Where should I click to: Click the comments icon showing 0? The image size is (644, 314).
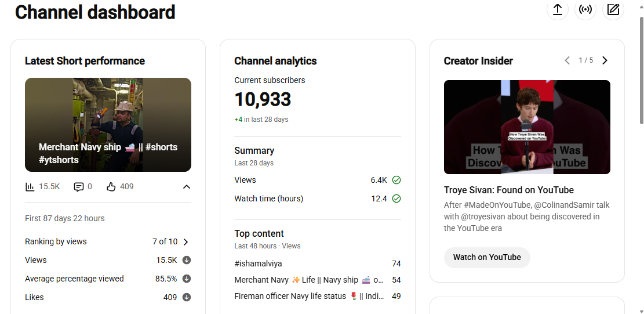[x=78, y=187]
